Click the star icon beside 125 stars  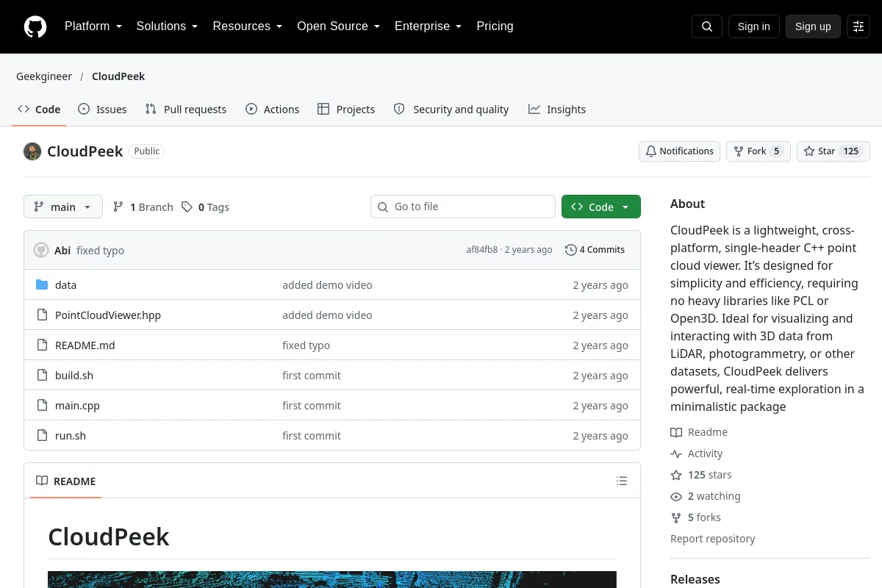676,475
